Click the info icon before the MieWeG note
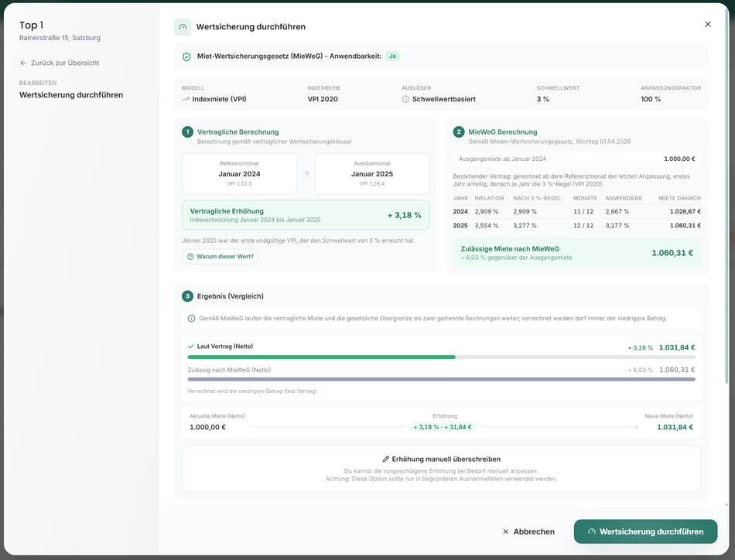The width and height of the screenshot is (735, 560). 191,319
